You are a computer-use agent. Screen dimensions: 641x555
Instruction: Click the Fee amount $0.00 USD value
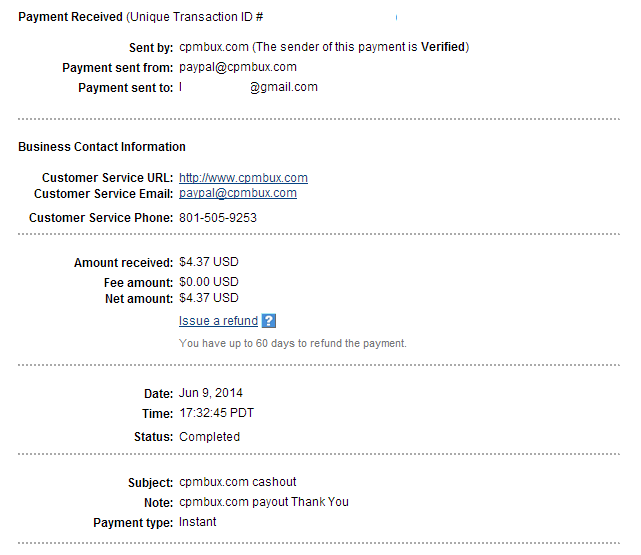[x=209, y=282]
